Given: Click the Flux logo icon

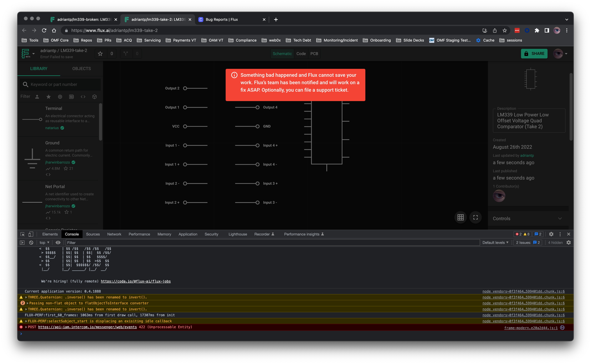Looking at the screenshot, I should 26,53.
